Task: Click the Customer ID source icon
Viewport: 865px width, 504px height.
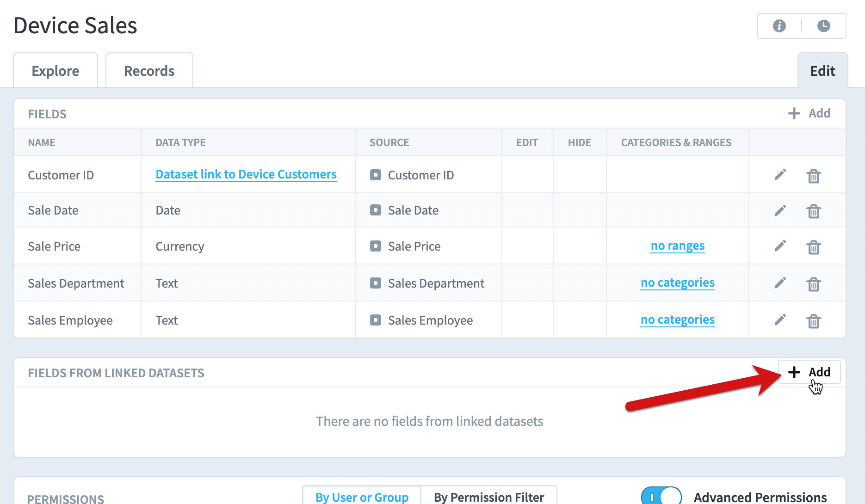Action: [376, 175]
